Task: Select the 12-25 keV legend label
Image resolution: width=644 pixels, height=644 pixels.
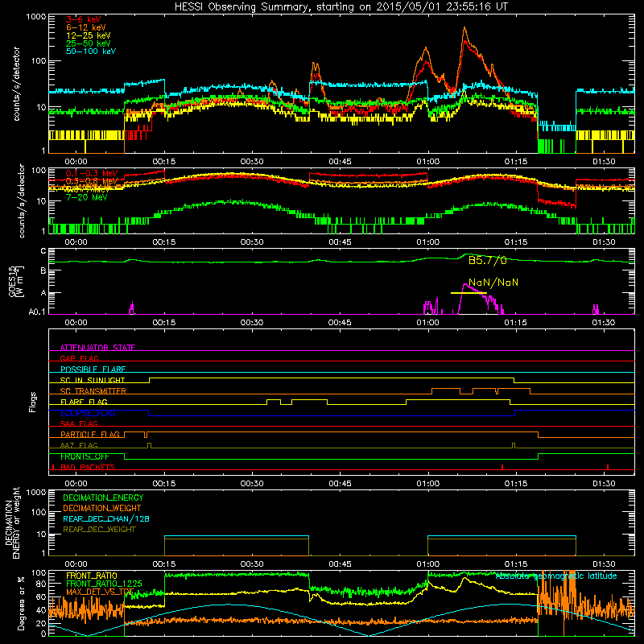Action: click(89, 35)
